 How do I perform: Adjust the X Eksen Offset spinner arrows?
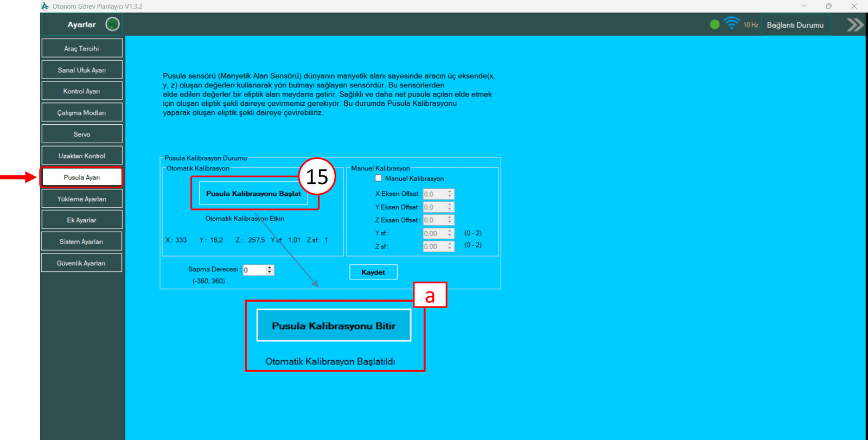pos(450,194)
